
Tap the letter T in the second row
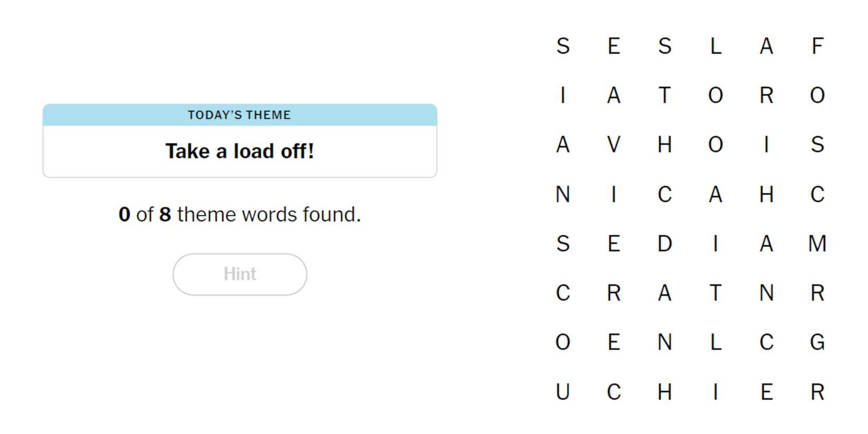tap(664, 96)
